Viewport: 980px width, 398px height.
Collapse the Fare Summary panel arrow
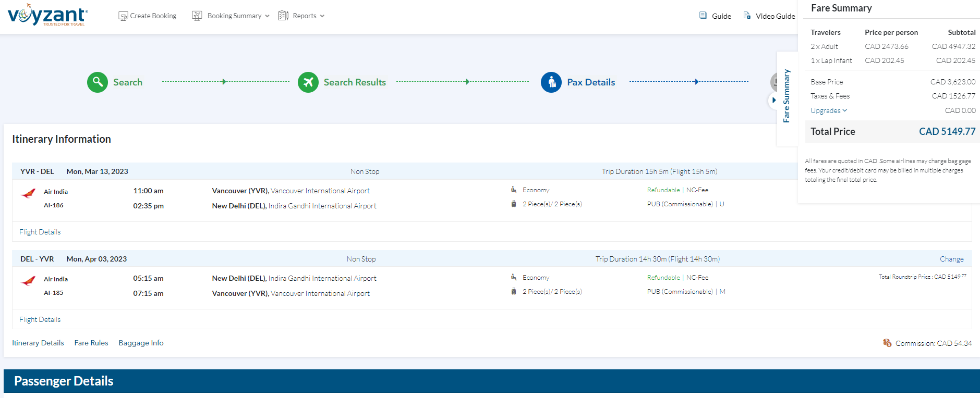[x=774, y=100]
